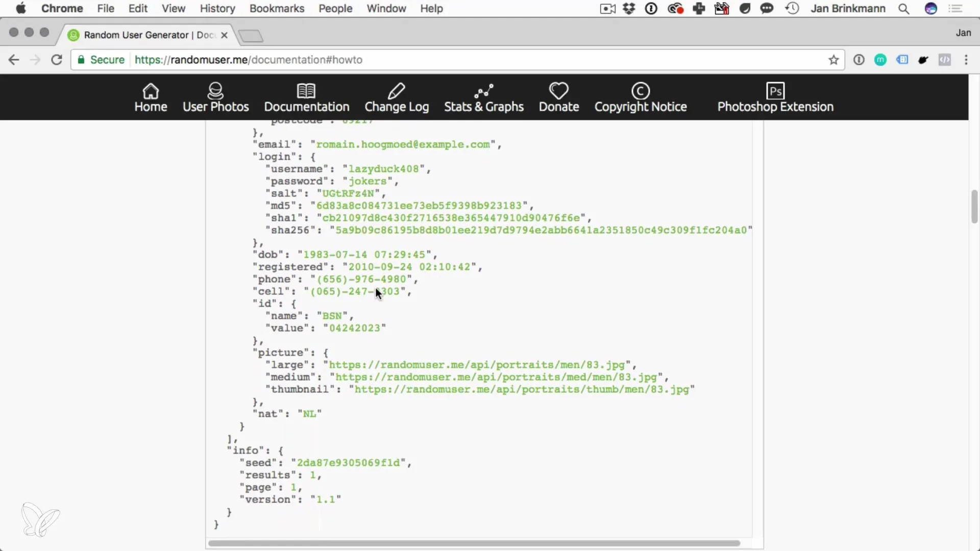
Task: Go forward in browser history
Action: click(35, 60)
